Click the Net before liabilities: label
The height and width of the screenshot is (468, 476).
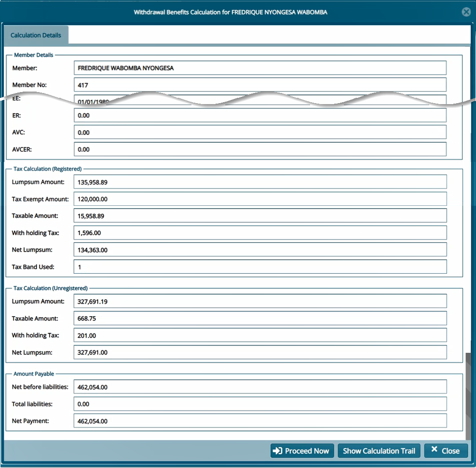coord(40,387)
